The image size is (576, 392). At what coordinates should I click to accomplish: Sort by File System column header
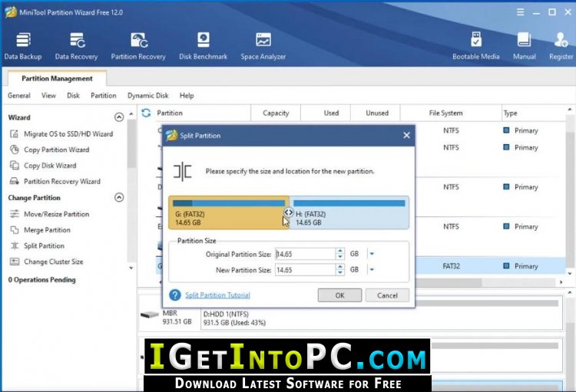click(x=445, y=113)
